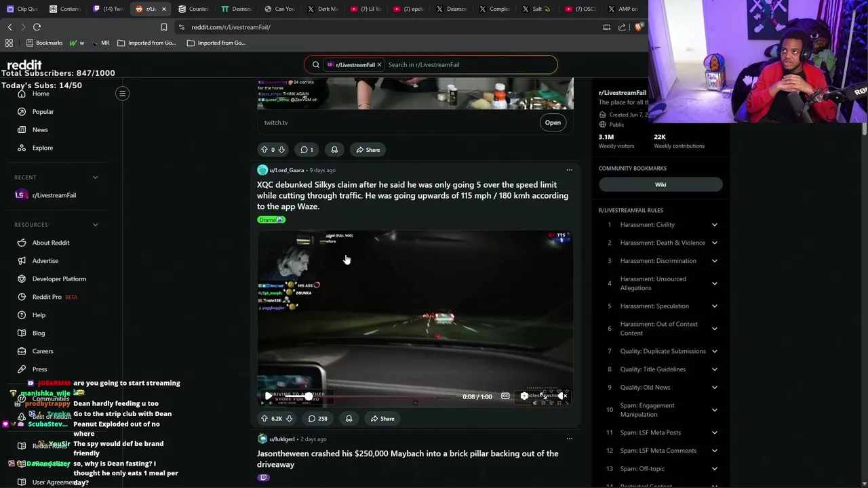Share the XQC debunked post
Viewport: 868px width, 488px height.
[382, 419]
